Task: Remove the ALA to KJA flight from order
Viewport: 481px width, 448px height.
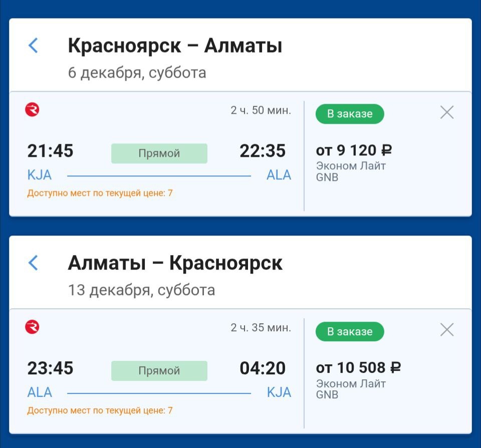Action: click(x=446, y=330)
